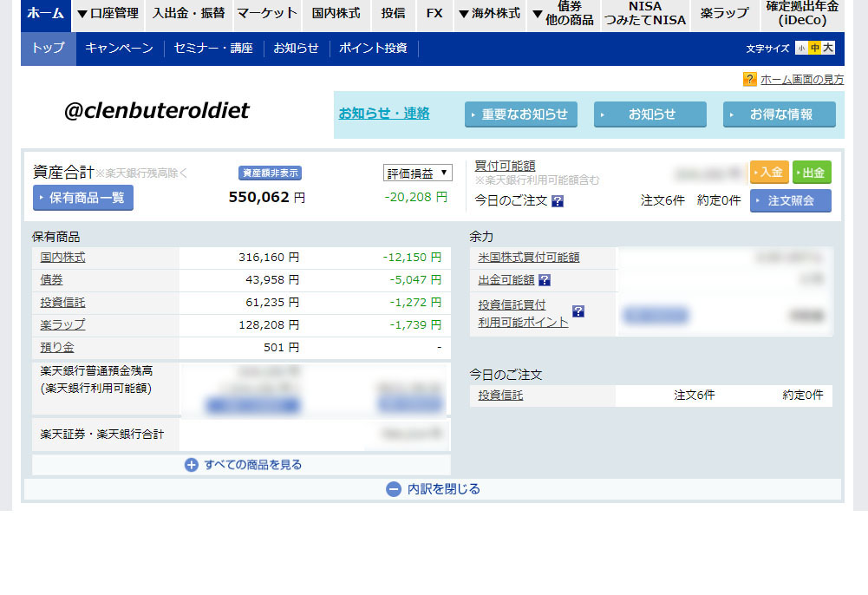Image resolution: width=868 pixels, height=595 pixels.
Task: Open the お知らせ sub-tab in the blue bar
Action: pos(297,49)
